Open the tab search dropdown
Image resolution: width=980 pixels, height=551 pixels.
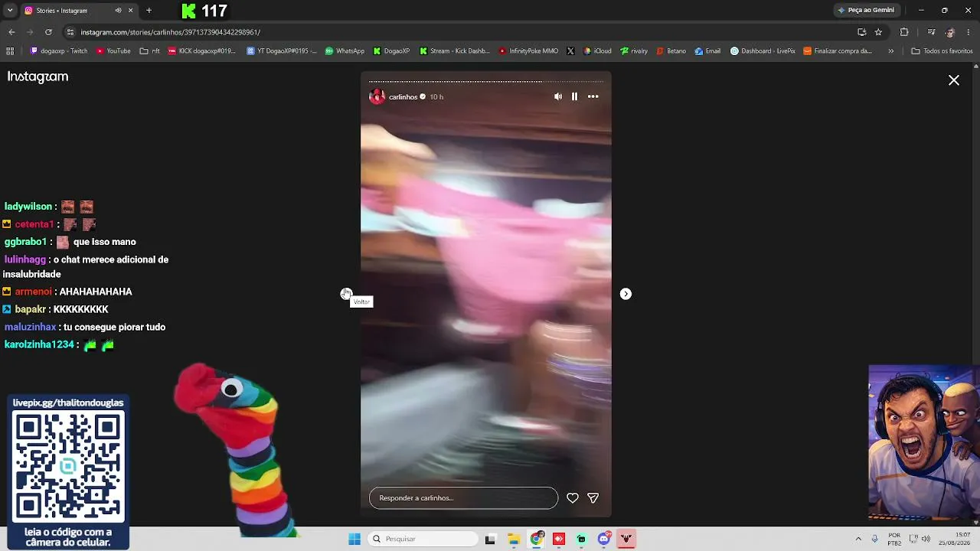click(x=10, y=11)
